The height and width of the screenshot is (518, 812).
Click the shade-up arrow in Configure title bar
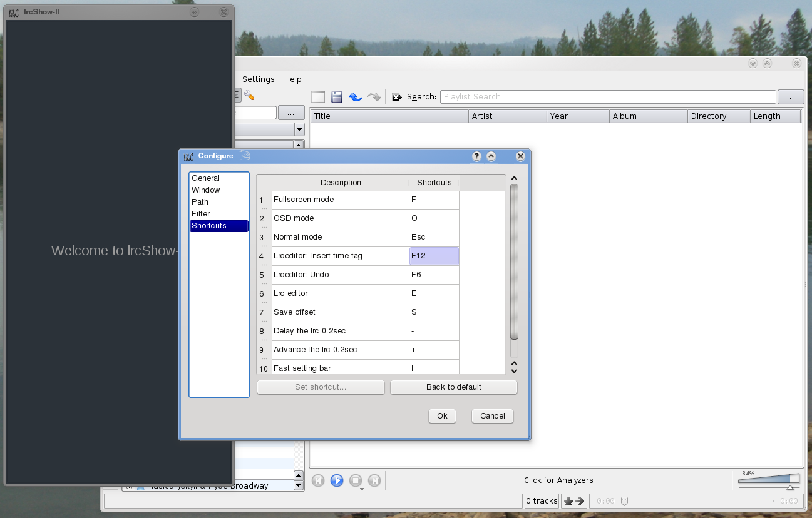[x=491, y=156]
